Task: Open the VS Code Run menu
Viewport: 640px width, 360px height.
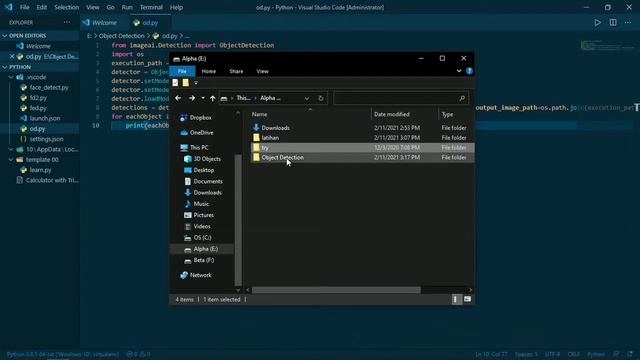Action: [127, 7]
